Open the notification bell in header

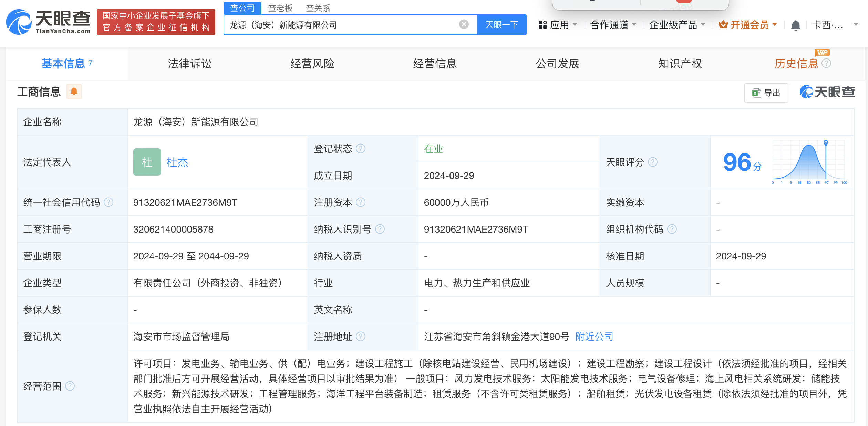[796, 25]
